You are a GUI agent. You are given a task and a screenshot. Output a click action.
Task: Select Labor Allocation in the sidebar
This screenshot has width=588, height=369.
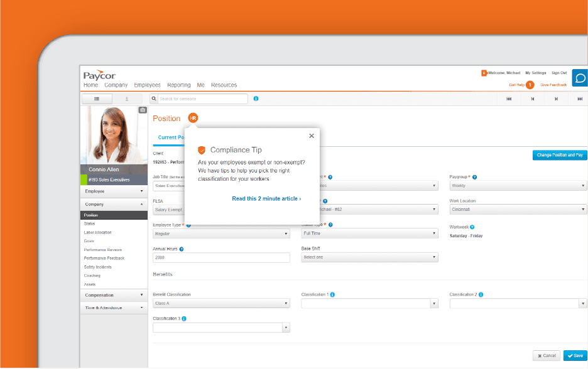pyautogui.click(x=97, y=232)
